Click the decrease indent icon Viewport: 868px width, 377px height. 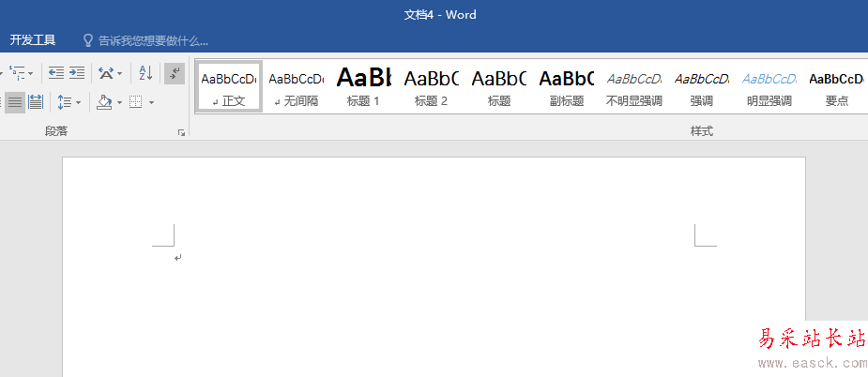click(x=56, y=72)
